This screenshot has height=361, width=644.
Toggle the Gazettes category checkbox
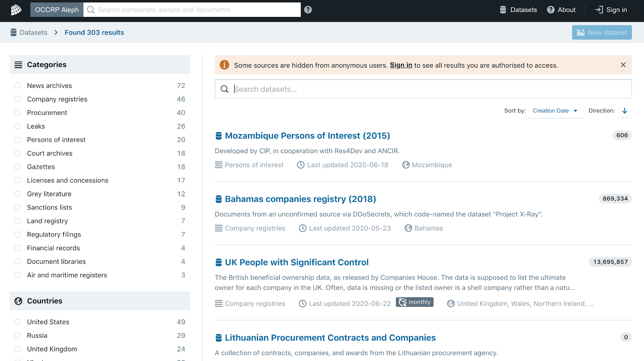tap(17, 167)
